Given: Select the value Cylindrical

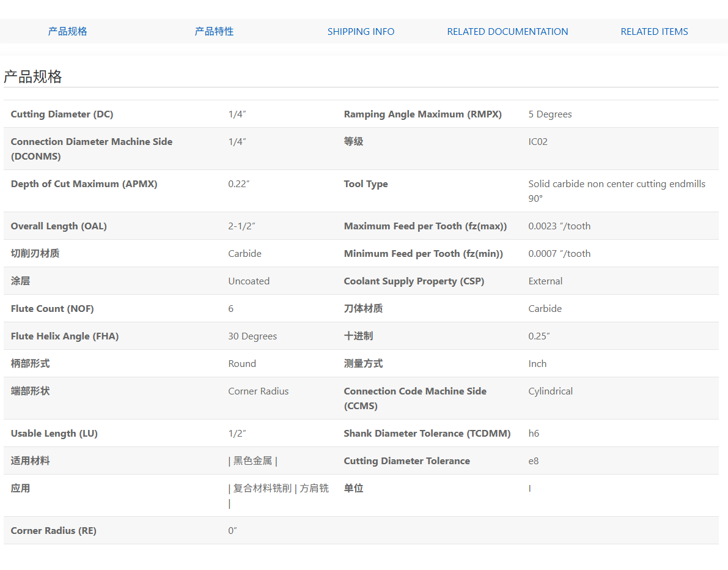Looking at the screenshot, I should 550,391.
